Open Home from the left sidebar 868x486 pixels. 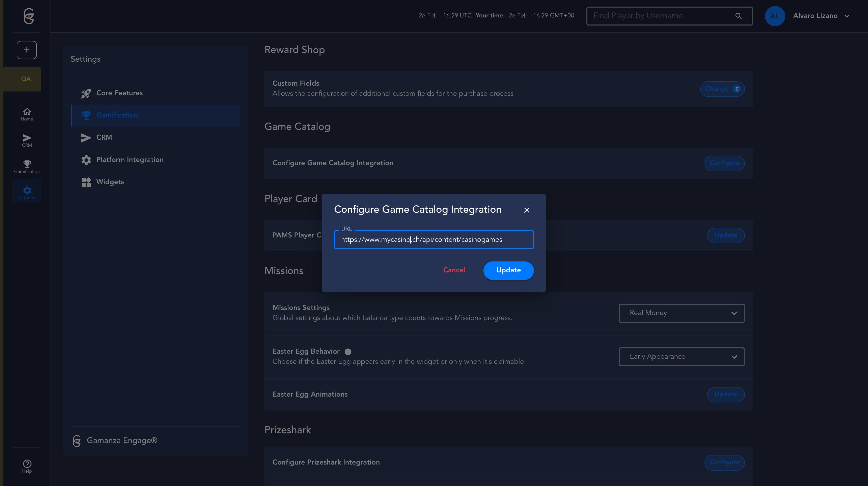[27, 114]
